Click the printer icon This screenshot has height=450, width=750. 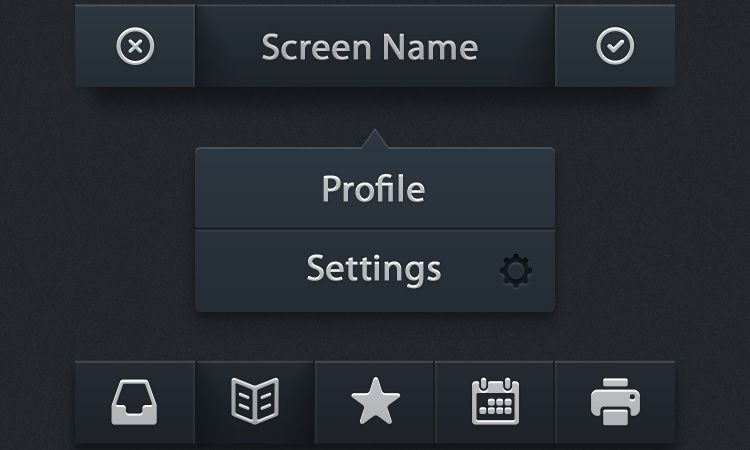tap(616, 401)
